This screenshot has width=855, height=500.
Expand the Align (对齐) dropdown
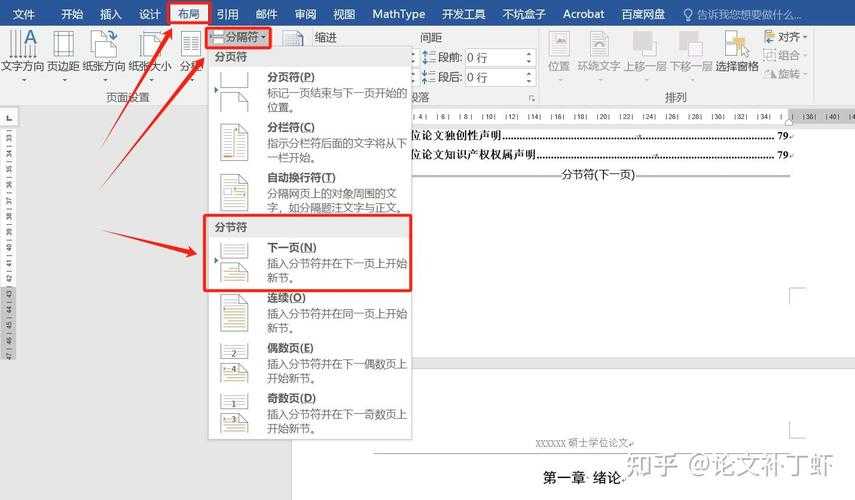(786, 37)
